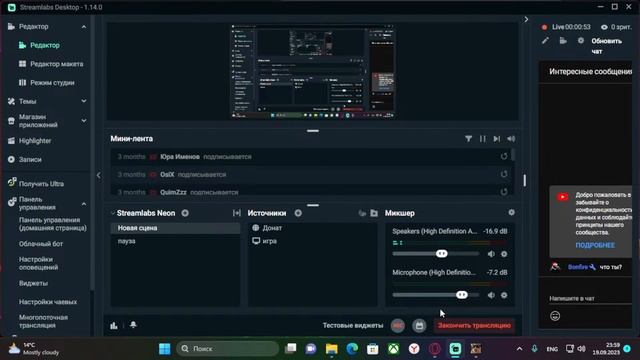
Task: Open the chat emoji picker
Action: [555, 316]
